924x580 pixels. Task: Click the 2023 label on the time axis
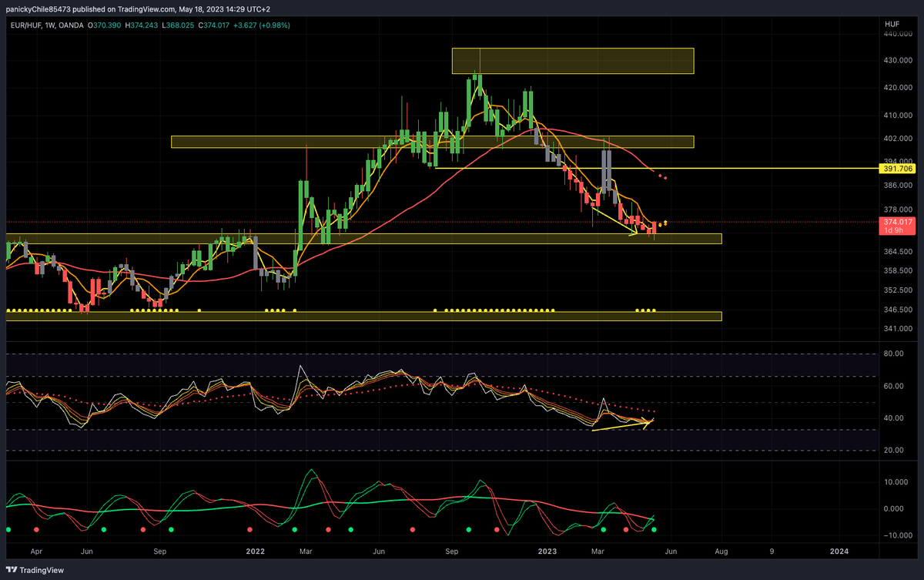(547, 552)
